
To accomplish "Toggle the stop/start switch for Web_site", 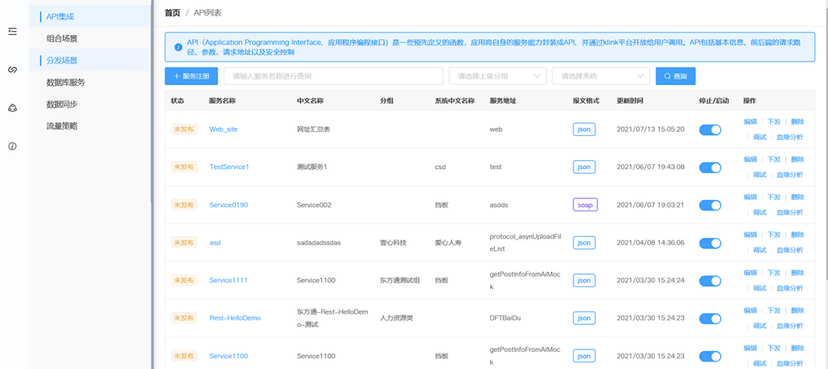I will tap(710, 130).
